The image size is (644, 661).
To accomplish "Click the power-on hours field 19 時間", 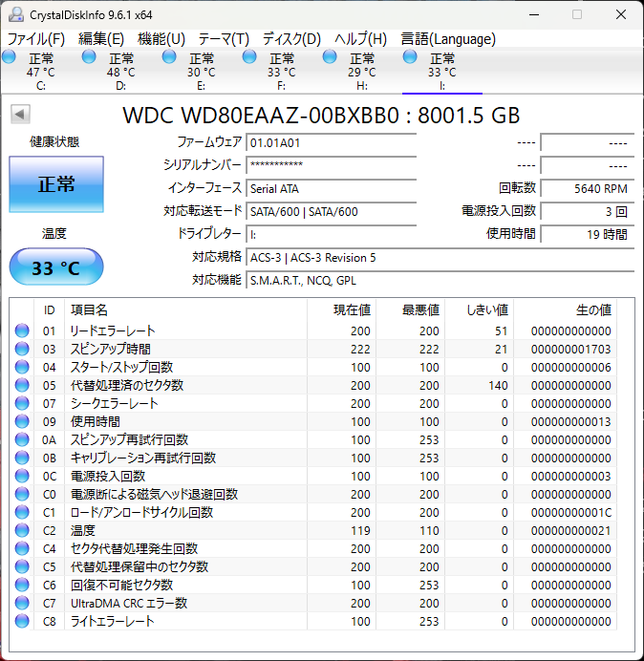I will (588, 234).
